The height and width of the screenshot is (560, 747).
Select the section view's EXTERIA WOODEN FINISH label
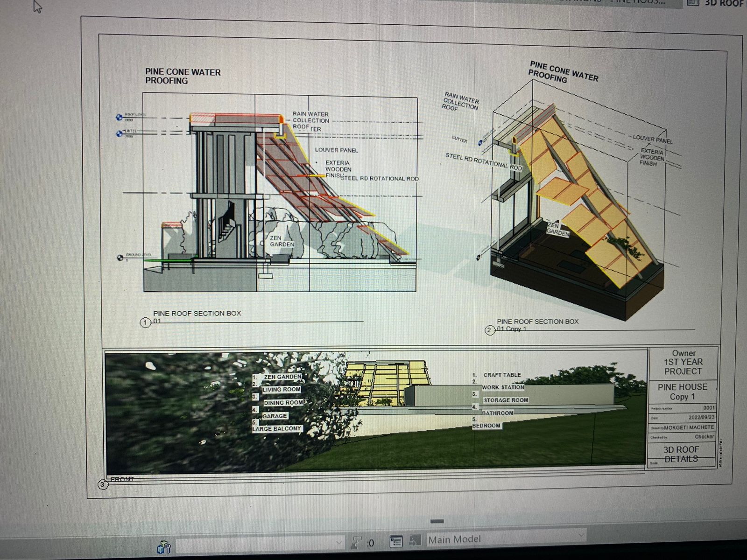pos(338,169)
